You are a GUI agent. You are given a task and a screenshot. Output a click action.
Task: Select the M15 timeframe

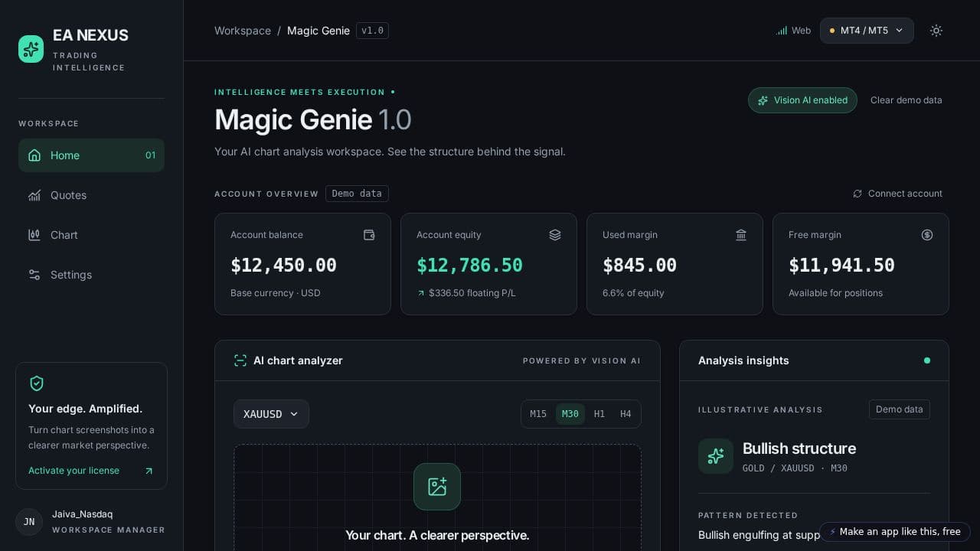(x=538, y=414)
